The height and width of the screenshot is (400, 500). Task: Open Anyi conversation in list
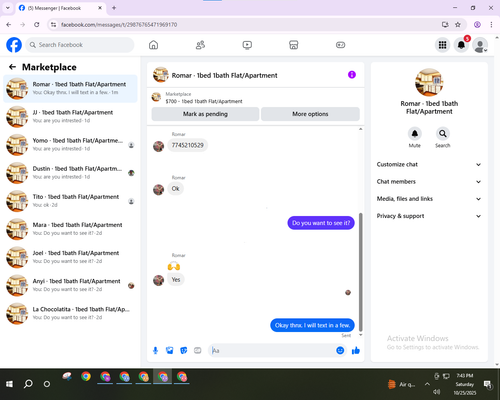point(70,285)
